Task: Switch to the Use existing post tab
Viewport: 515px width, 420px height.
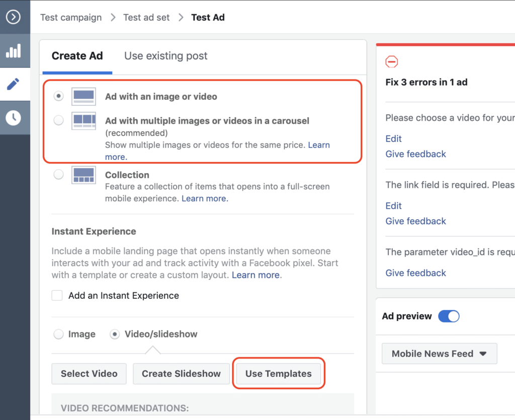Action: coord(166,56)
